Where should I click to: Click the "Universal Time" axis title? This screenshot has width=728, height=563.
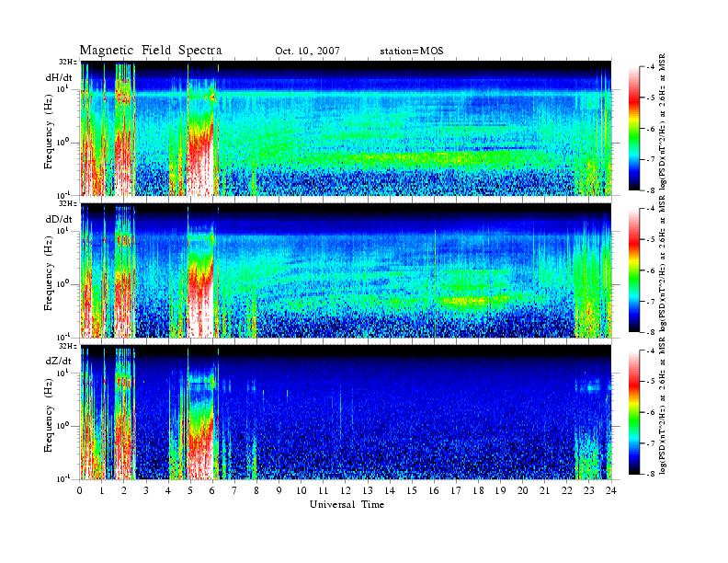point(347,504)
